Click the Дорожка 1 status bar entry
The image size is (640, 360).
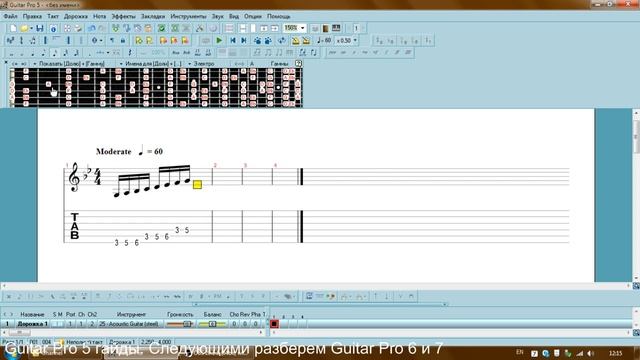click(x=122, y=342)
